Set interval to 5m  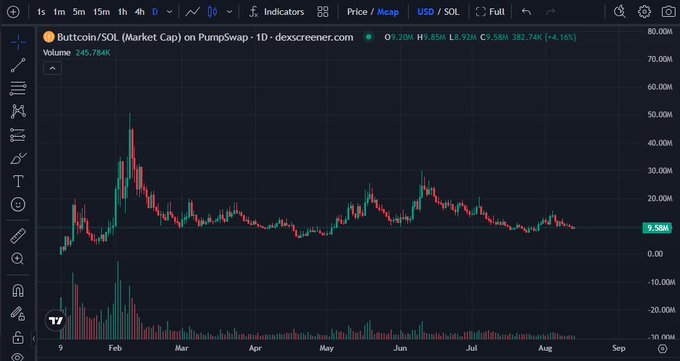coord(79,12)
